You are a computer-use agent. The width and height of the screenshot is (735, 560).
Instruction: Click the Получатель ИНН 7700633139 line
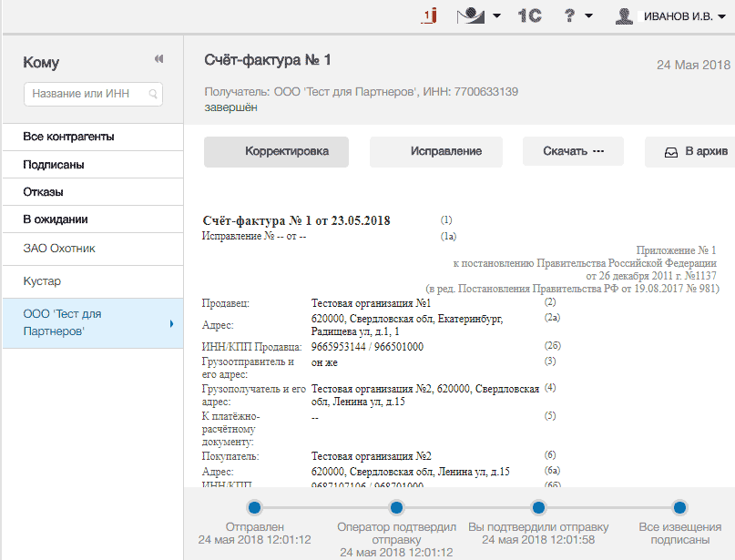361,92
